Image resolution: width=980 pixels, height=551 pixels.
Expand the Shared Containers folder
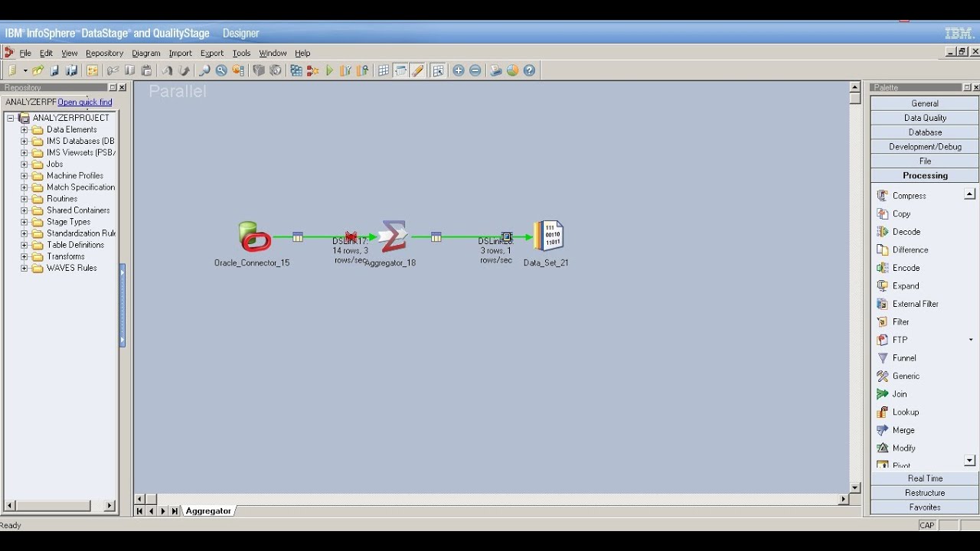(24, 210)
